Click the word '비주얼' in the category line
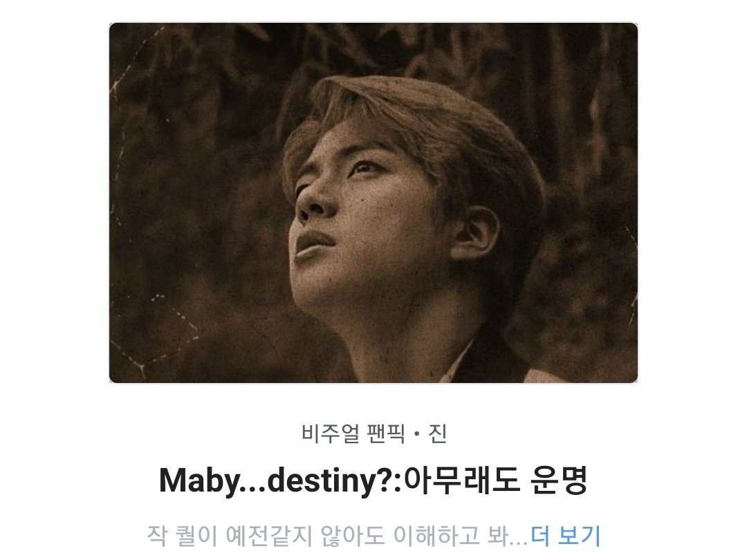This screenshot has height=560, width=747. [331, 433]
